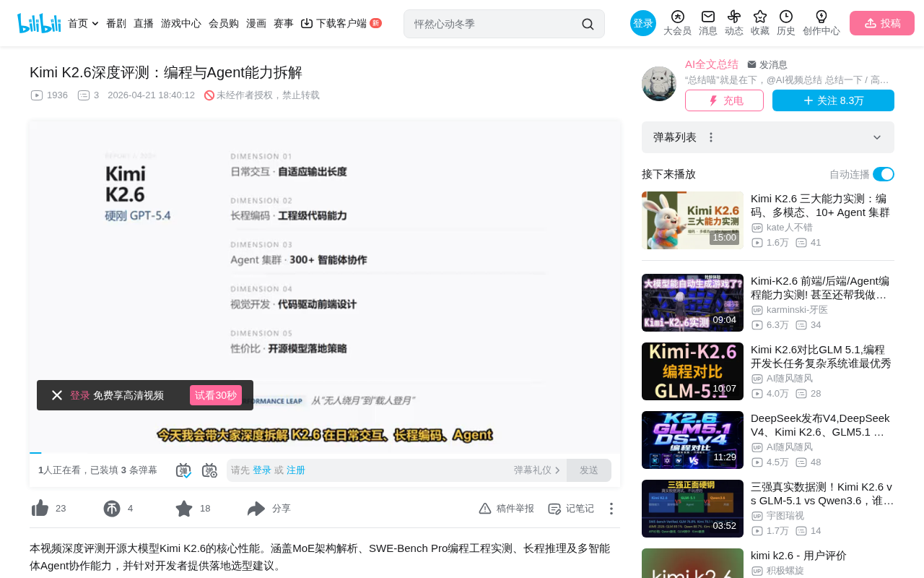
Task: Open the 游戏中心 menu
Action: click(x=181, y=23)
